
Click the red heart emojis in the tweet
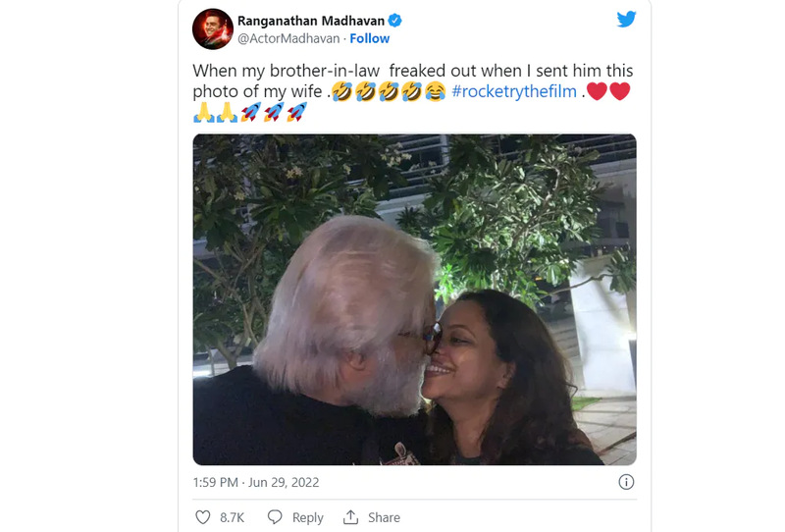[x=608, y=92]
